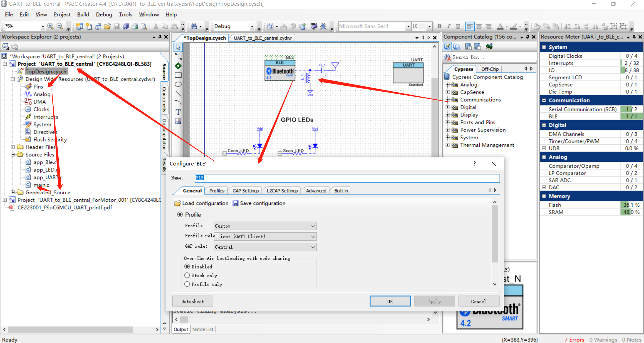Screen dimensions: 644x343
Task: Open the Profile dropdown showing Custom
Action: [x=312, y=226]
